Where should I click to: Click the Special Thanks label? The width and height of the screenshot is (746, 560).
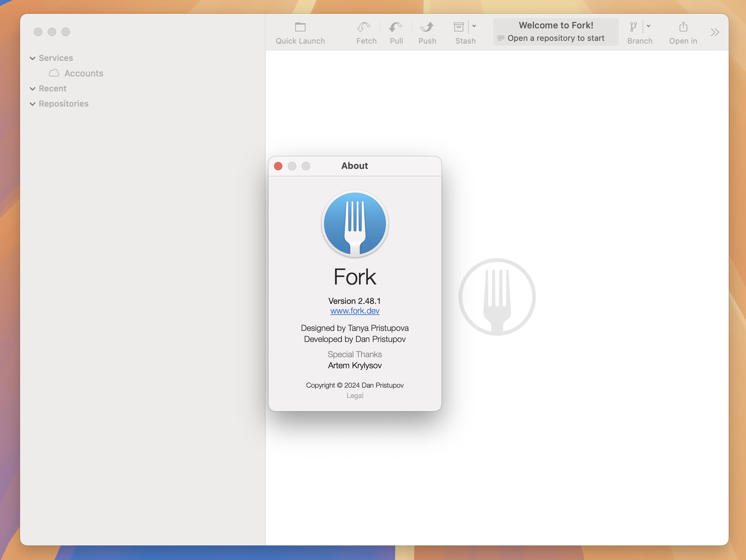click(x=354, y=353)
